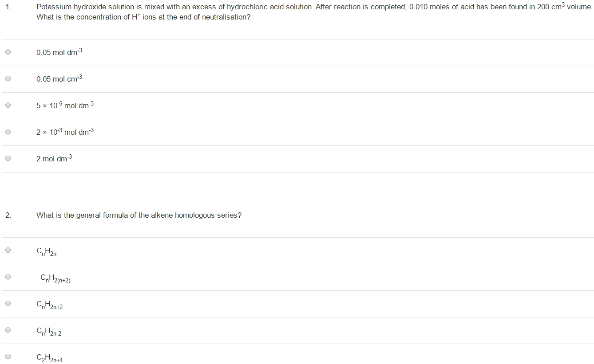Viewport: 594px width, 364px height.
Task: Click the answer text 2 mol dm-3
Action: pyautogui.click(x=54, y=158)
